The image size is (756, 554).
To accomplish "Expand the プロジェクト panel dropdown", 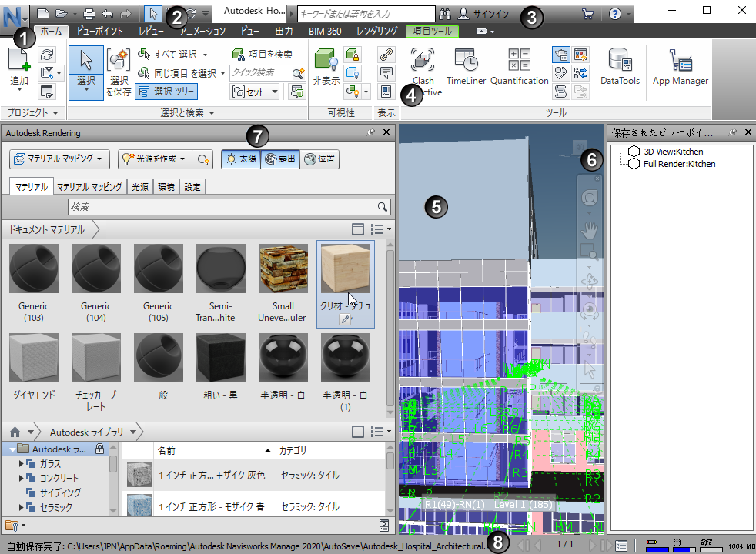I will pos(33,113).
